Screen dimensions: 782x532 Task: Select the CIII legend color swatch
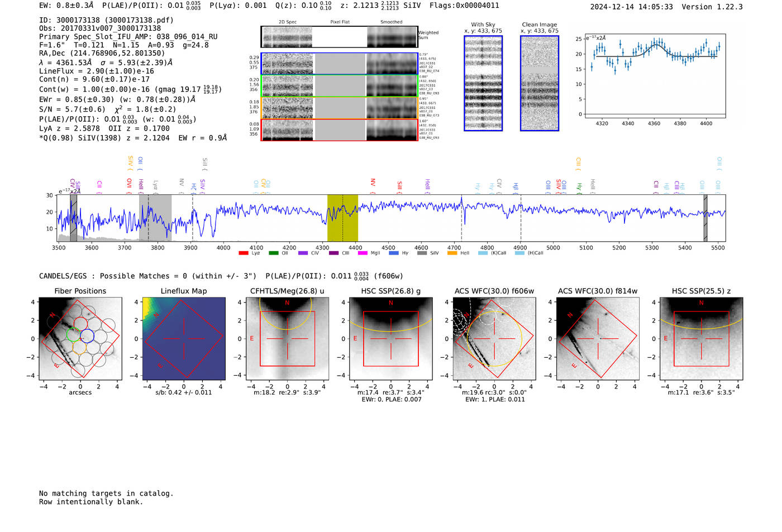pyautogui.click(x=333, y=253)
